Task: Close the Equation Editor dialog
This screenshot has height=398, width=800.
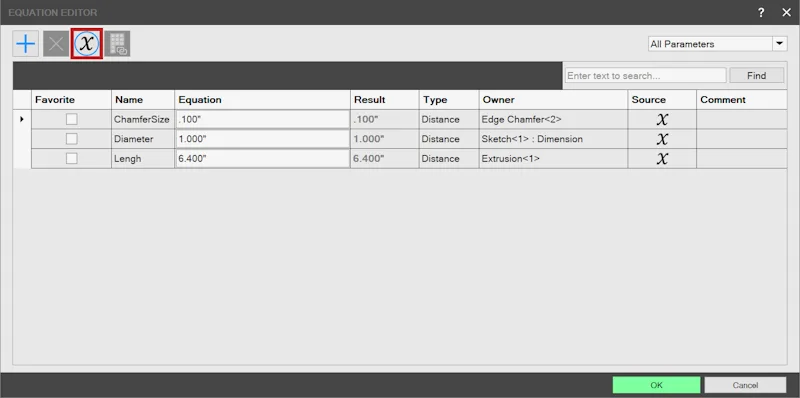Action: (786, 13)
